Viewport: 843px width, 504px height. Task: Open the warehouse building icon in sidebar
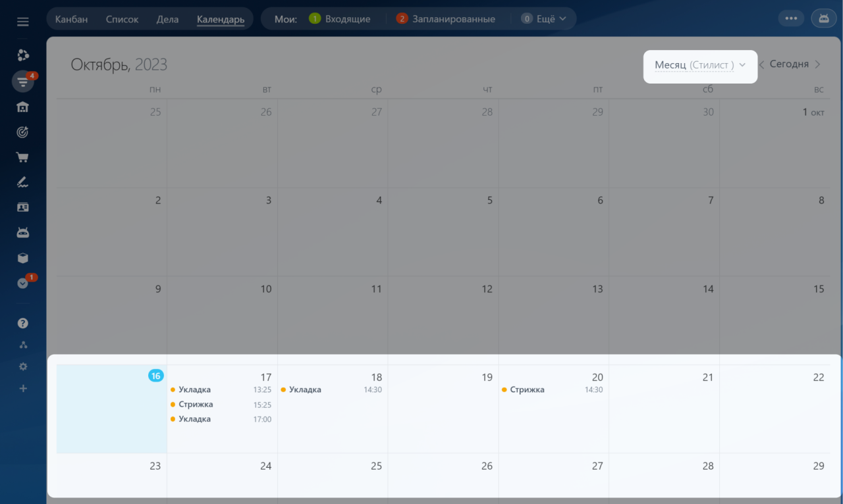click(x=23, y=107)
